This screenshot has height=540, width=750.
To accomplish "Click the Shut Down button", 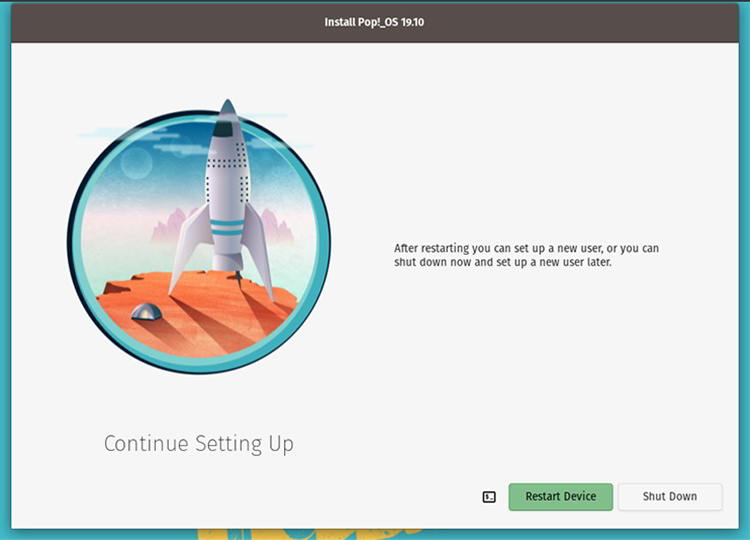I will (670, 497).
